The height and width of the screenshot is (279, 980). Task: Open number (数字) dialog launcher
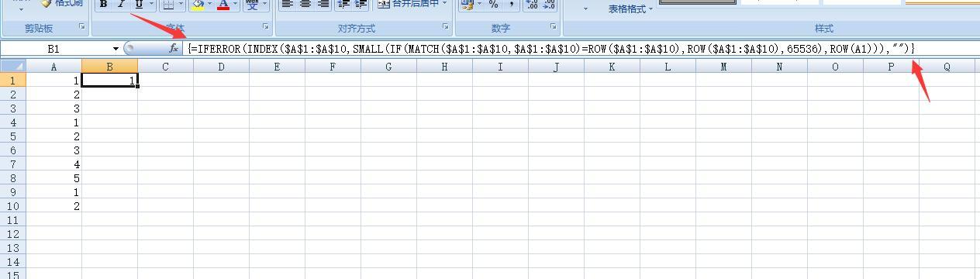coord(553,27)
